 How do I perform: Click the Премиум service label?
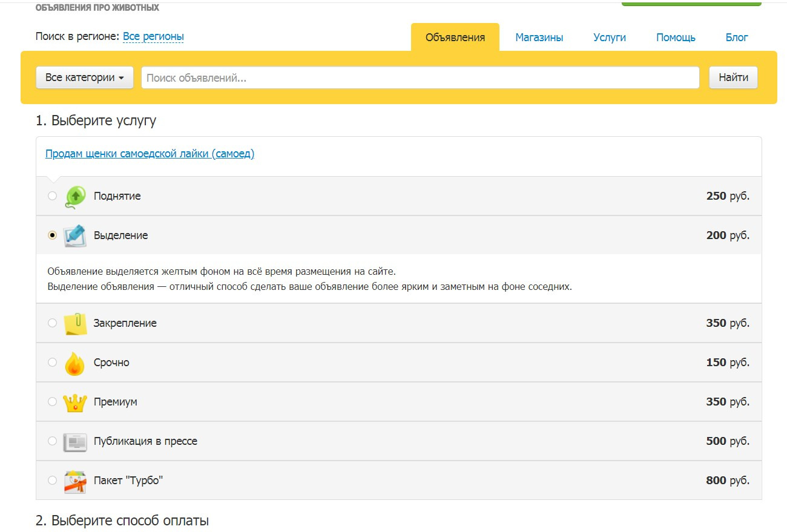tap(115, 402)
